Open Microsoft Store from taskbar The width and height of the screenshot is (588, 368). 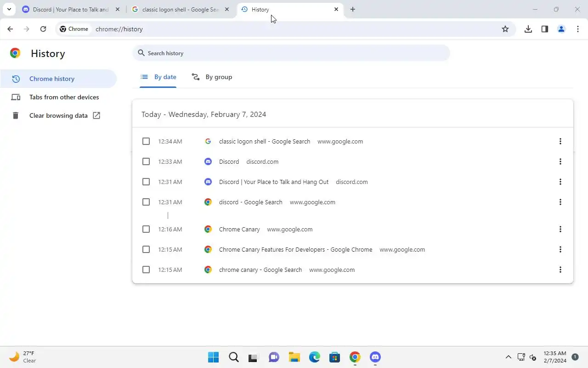coord(335,357)
